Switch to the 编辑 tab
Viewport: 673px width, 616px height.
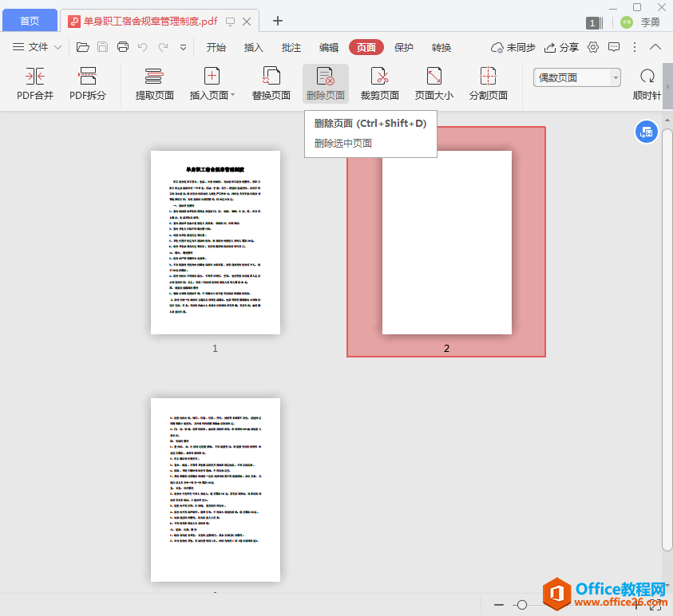(329, 48)
